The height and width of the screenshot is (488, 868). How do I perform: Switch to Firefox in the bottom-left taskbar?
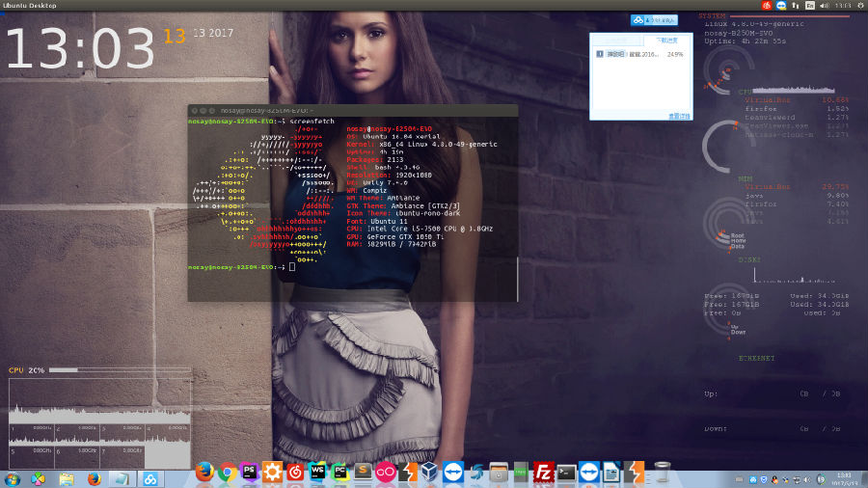coord(95,479)
